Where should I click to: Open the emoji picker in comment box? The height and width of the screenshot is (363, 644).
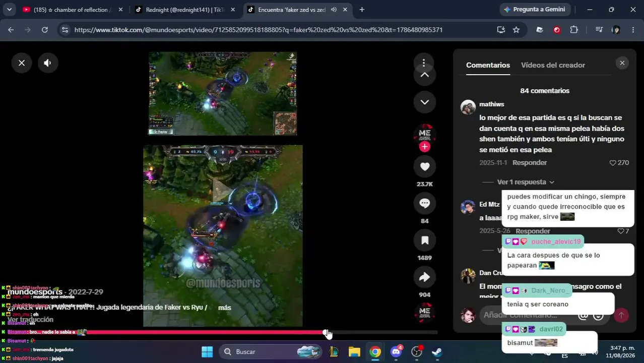click(598, 315)
